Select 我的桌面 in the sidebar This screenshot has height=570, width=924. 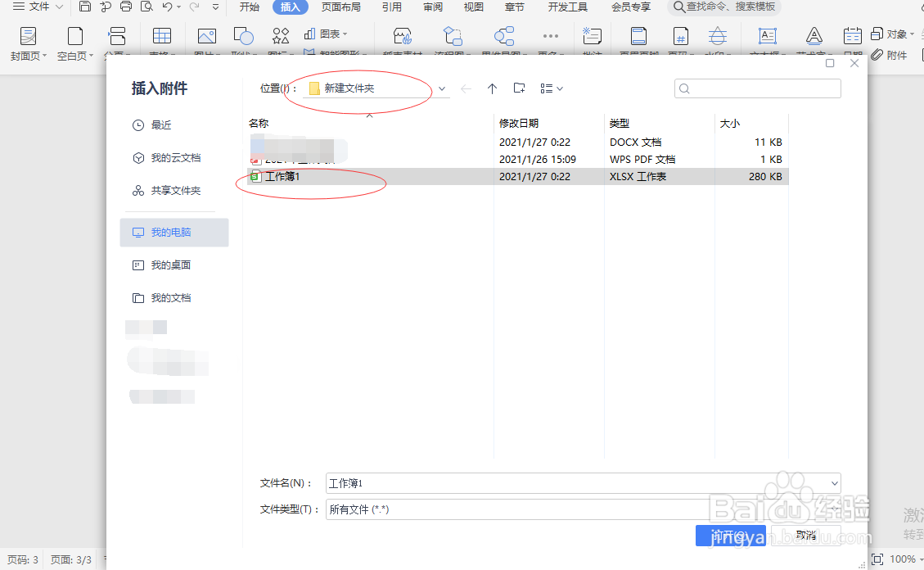pyautogui.click(x=173, y=265)
